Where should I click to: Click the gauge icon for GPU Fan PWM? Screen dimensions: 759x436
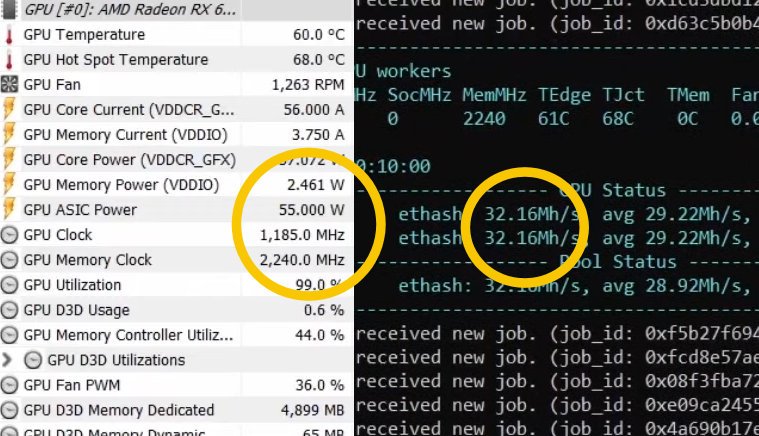[11, 385]
